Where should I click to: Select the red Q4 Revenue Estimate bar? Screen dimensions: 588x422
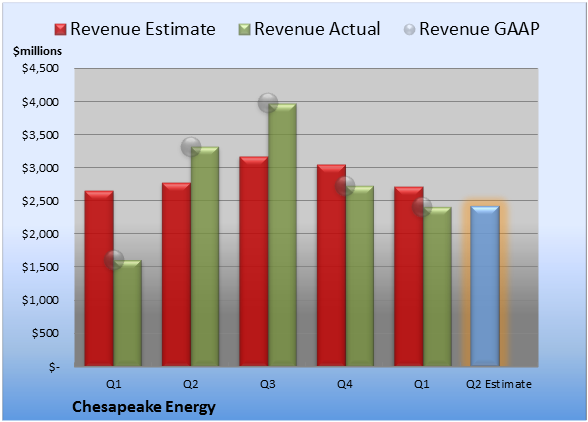[331, 265]
